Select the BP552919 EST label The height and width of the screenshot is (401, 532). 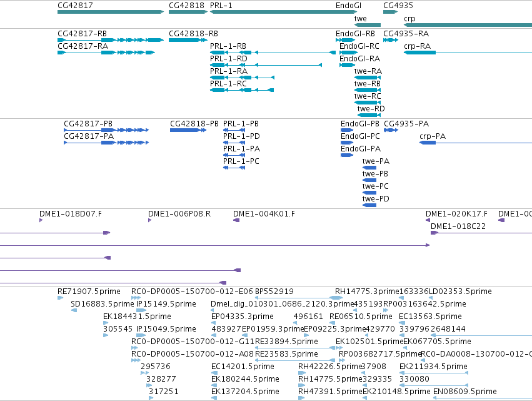coord(274,292)
